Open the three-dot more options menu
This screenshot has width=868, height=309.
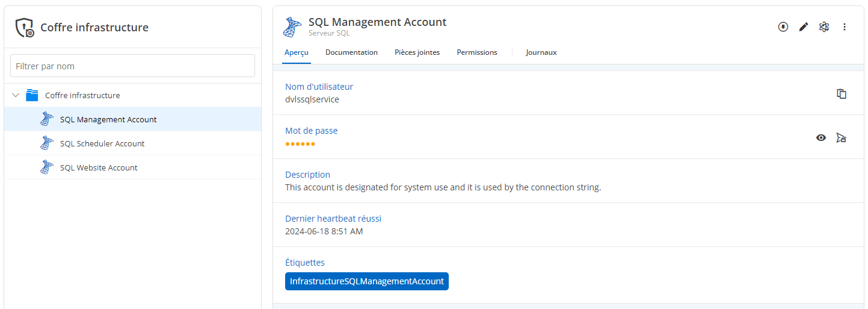(845, 27)
